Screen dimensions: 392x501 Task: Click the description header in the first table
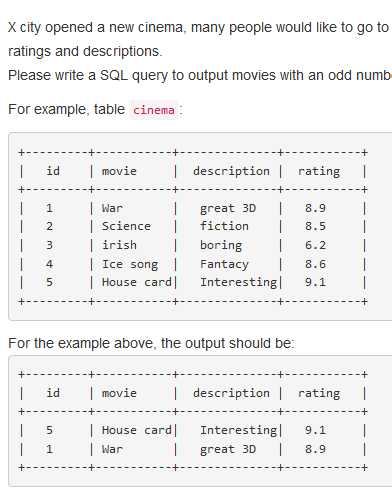[x=231, y=171]
